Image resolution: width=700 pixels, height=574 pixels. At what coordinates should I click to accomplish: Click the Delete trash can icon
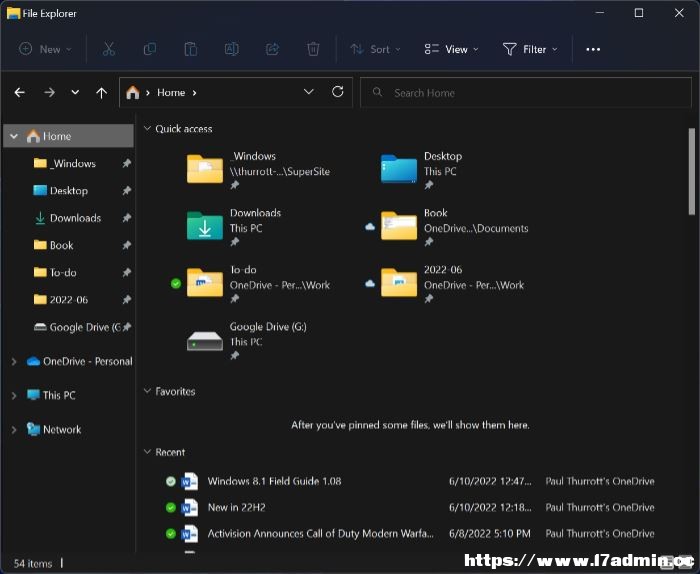(x=313, y=49)
